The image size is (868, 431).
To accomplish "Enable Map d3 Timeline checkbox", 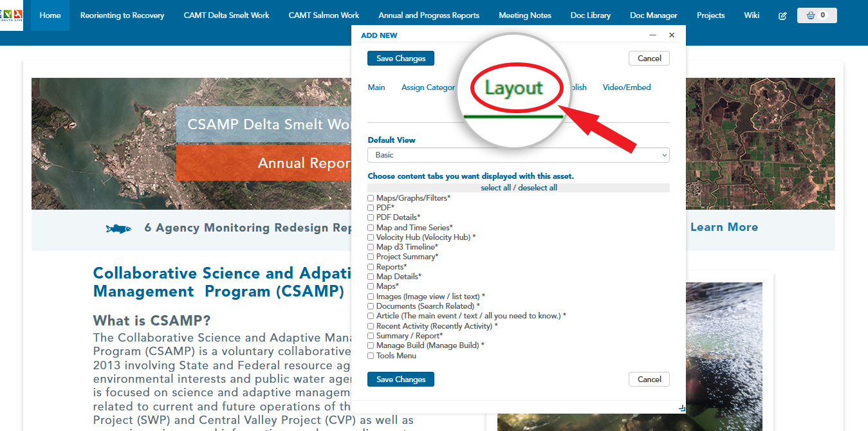I will tap(371, 247).
